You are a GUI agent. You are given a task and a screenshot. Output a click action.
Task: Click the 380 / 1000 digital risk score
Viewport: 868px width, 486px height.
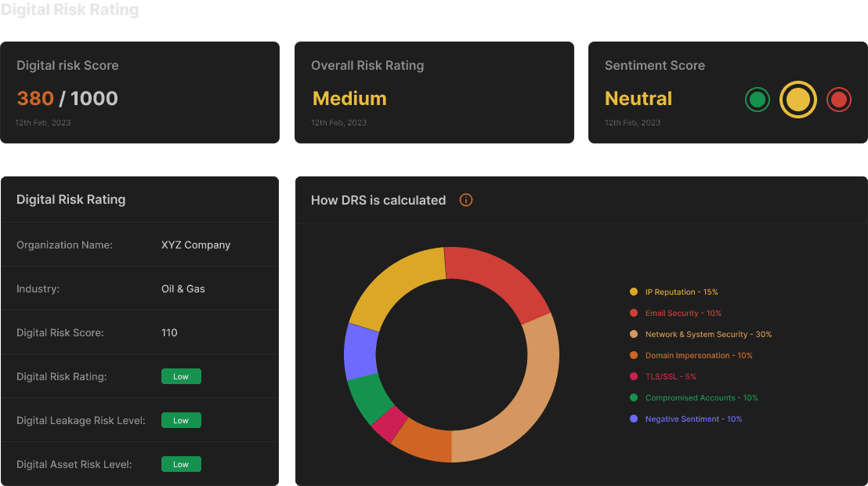(x=67, y=99)
